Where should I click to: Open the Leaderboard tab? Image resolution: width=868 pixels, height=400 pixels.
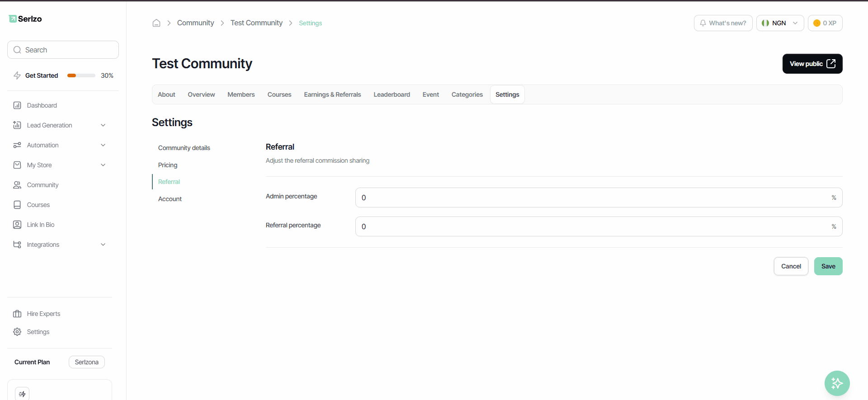pos(392,94)
